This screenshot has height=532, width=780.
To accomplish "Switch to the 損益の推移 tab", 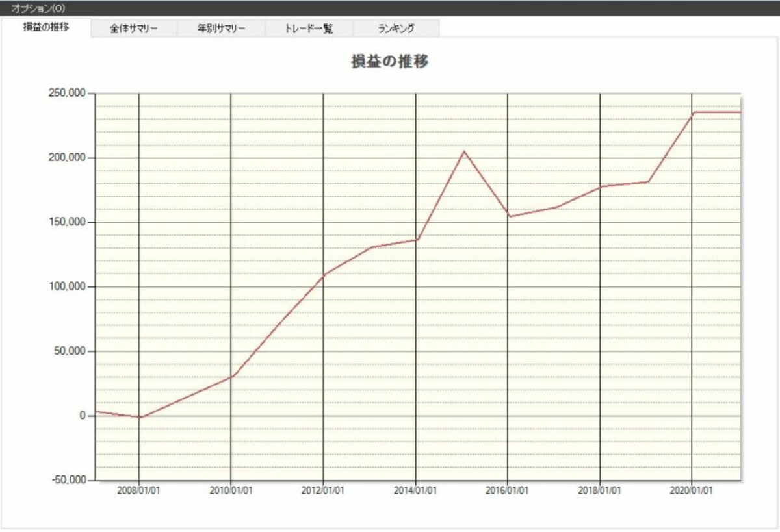I will pyautogui.click(x=46, y=27).
